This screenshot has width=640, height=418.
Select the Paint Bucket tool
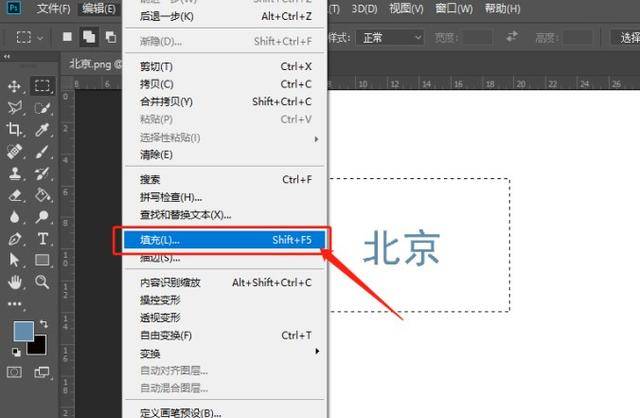coord(43,194)
